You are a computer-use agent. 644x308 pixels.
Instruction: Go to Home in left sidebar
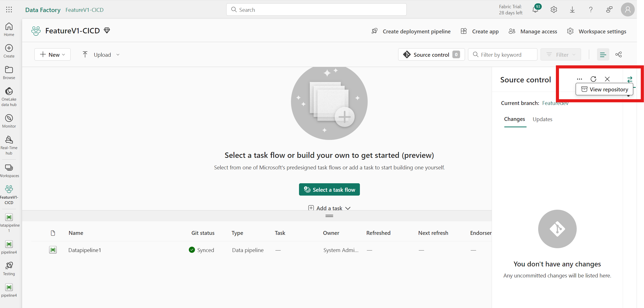[9, 29]
